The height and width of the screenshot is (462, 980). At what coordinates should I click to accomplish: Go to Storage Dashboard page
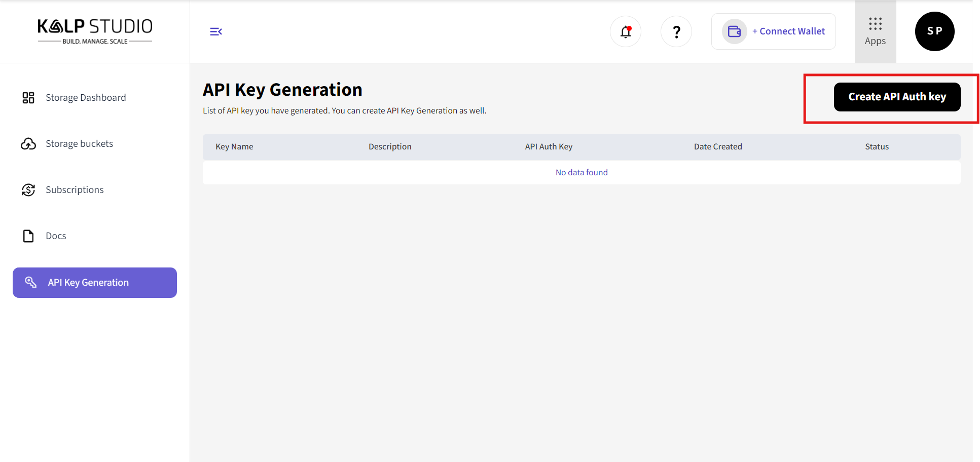[x=86, y=98]
